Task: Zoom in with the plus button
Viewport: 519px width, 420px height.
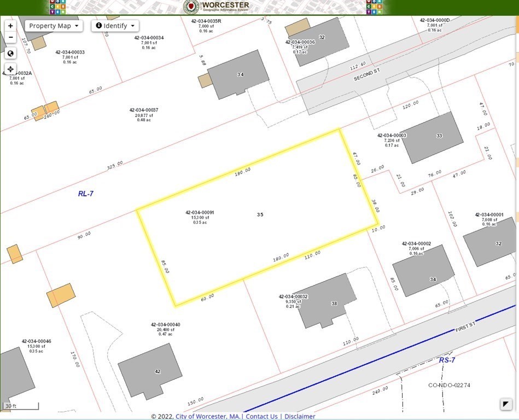Action: click(10, 26)
